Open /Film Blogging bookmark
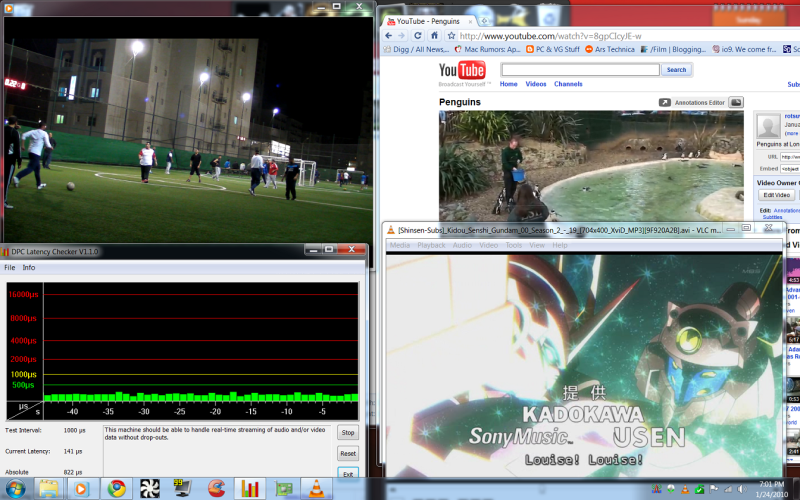Image resolution: width=800 pixels, height=500 pixels. (673, 49)
